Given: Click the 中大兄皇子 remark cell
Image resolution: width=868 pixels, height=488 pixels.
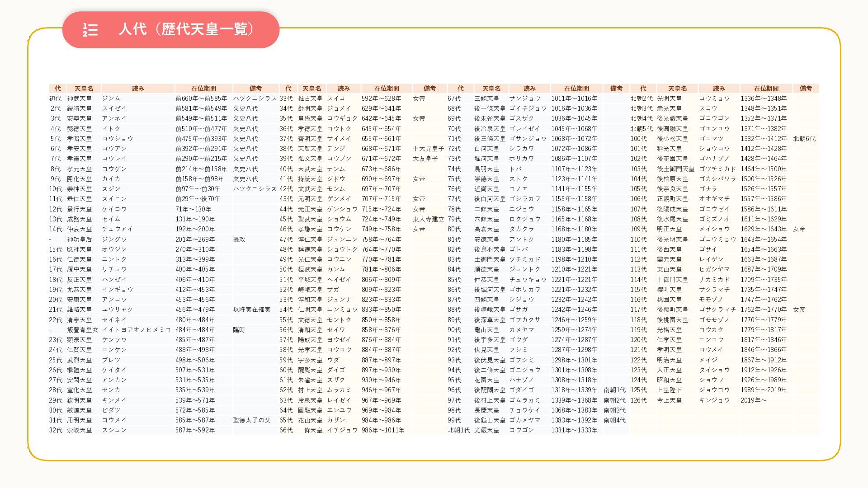Looking at the screenshot, I should (429, 149).
